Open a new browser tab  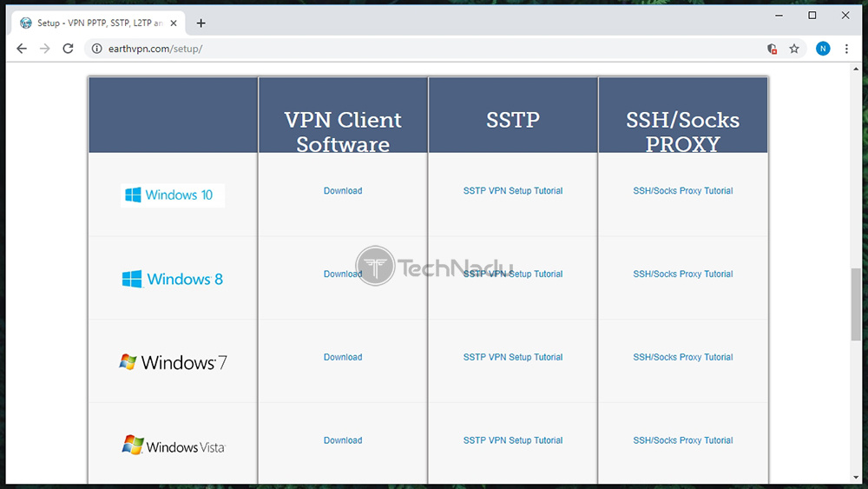[x=201, y=23]
